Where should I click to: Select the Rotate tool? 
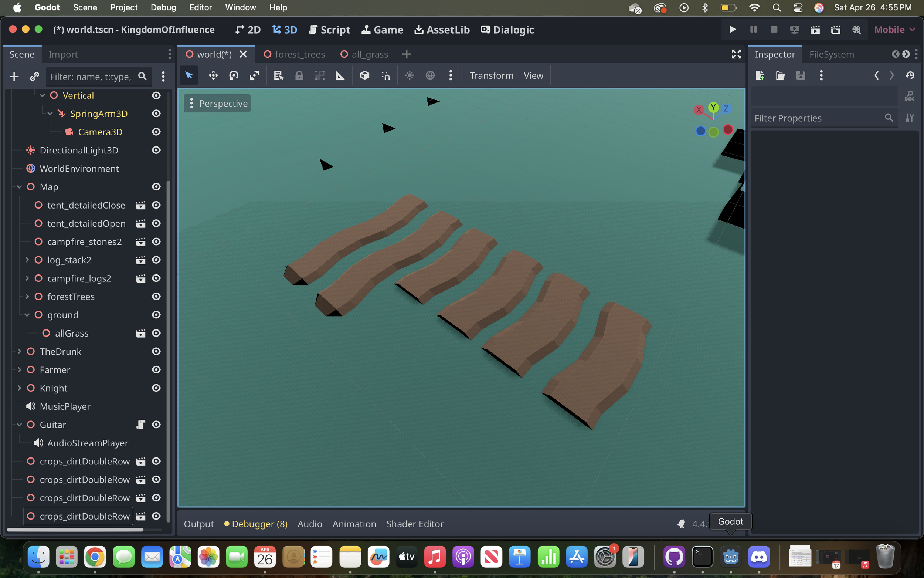[x=233, y=75]
